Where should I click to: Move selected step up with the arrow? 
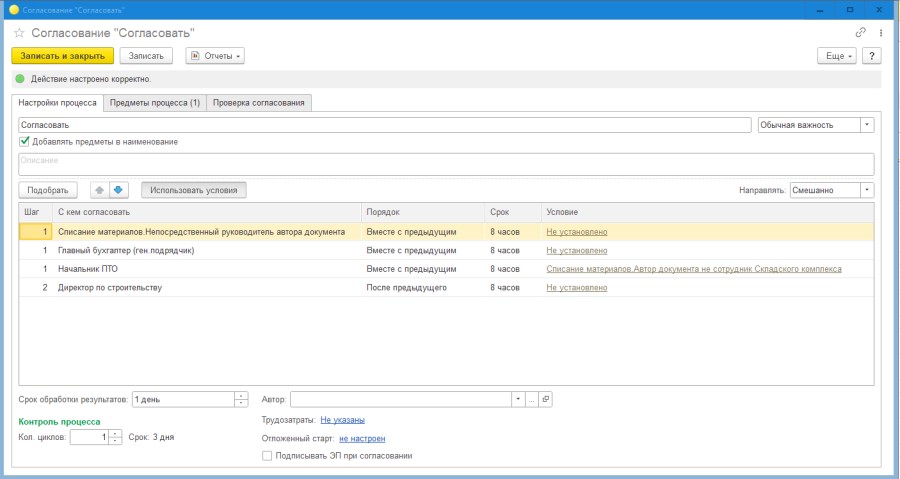pos(99,190)
